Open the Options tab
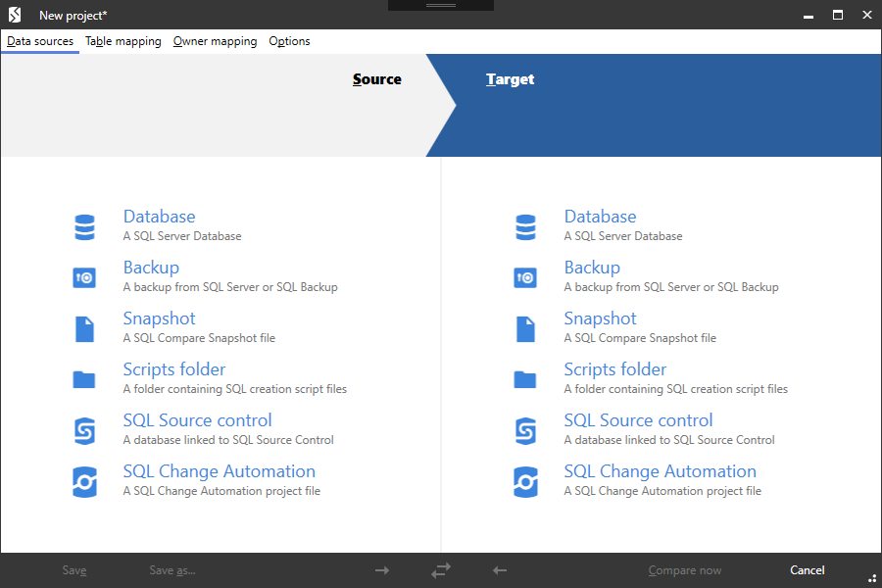The height and width of the screenshot is (588, 882). point(289,41)
